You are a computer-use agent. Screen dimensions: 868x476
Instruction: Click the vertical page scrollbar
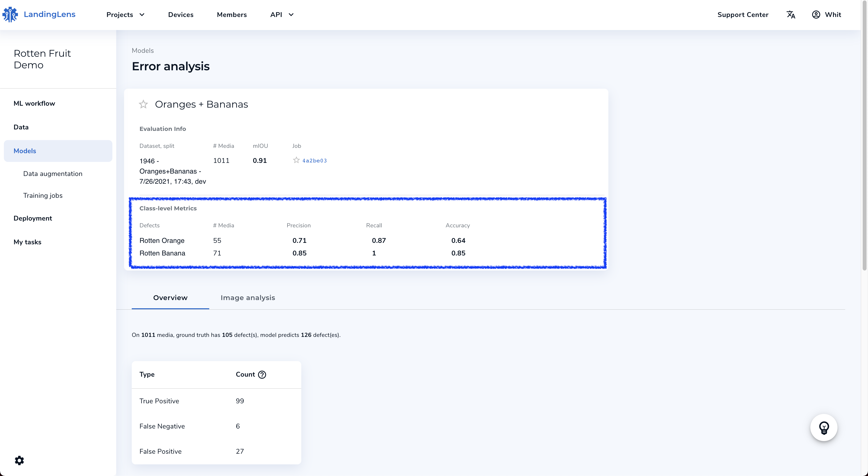864,135
